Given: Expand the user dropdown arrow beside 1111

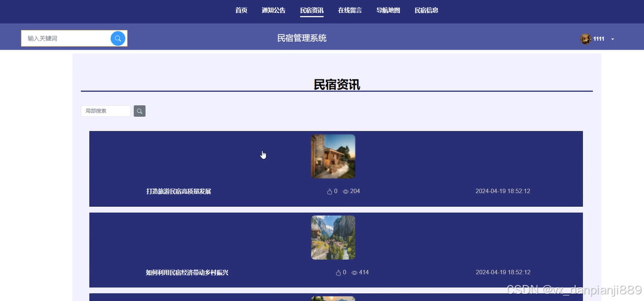Looking at the screenshot, I should coord(613,39).
